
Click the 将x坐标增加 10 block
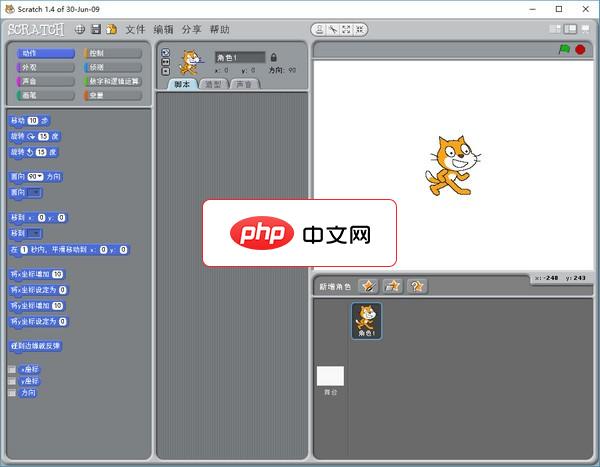point(37,274)
